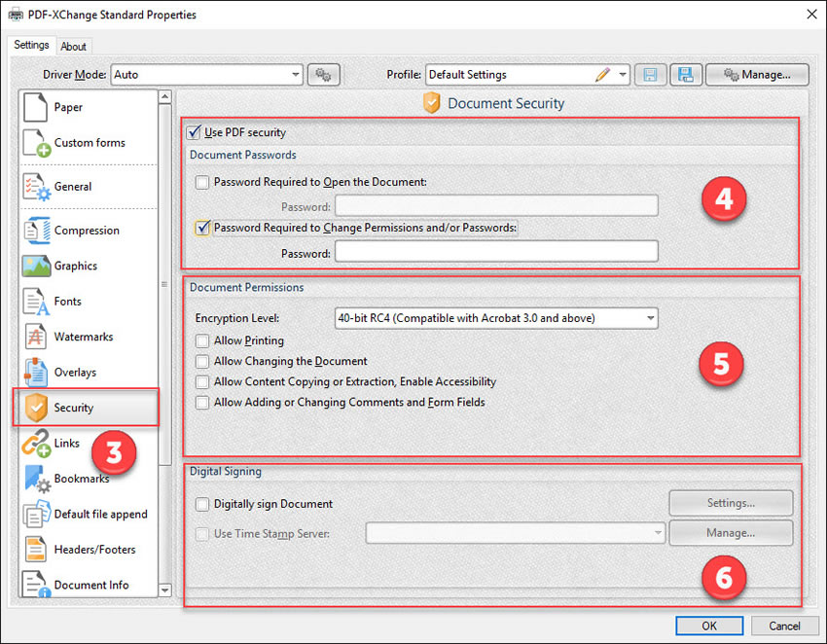This screenshot has width=827, height=644.
Task: Open the Document Info icon
Action: click(36, 585)
